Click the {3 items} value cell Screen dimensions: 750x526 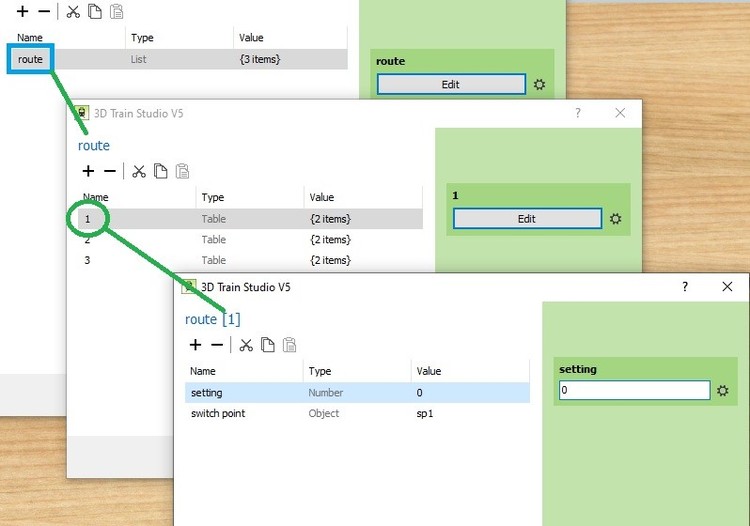click(260, 59)
